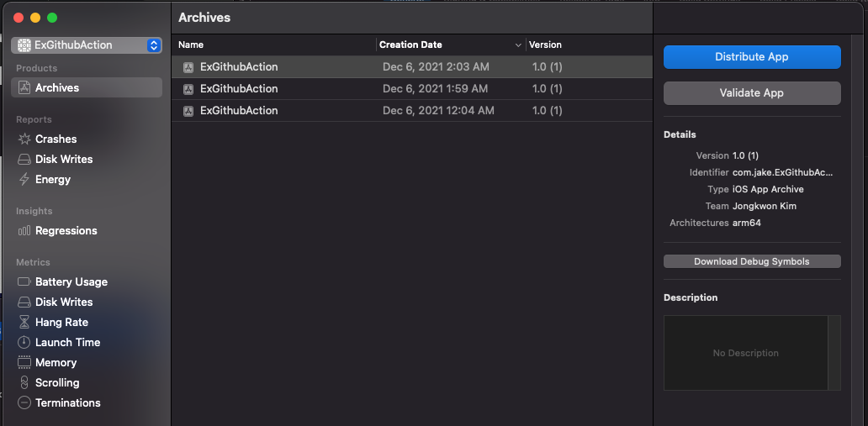Click Download Debug Symbols button

tap(752, 261)
